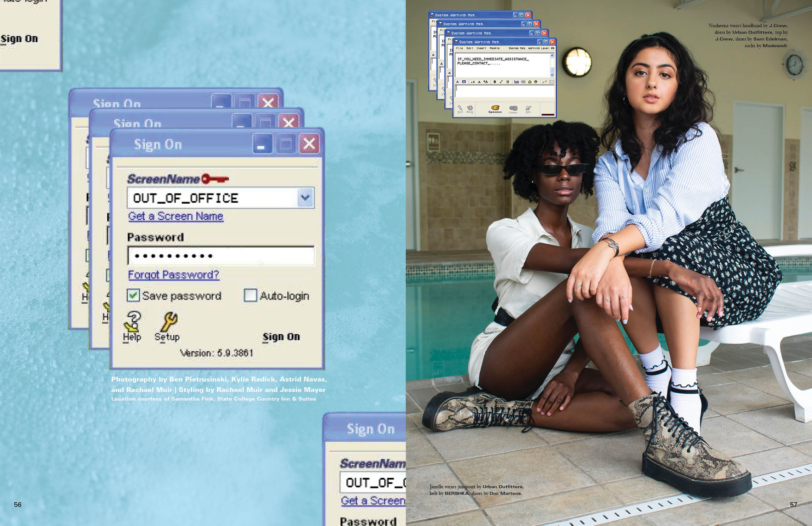Click the last icon in formatting bar
The width and height of the screenshot is (812, 526).
tap(551, 82)
